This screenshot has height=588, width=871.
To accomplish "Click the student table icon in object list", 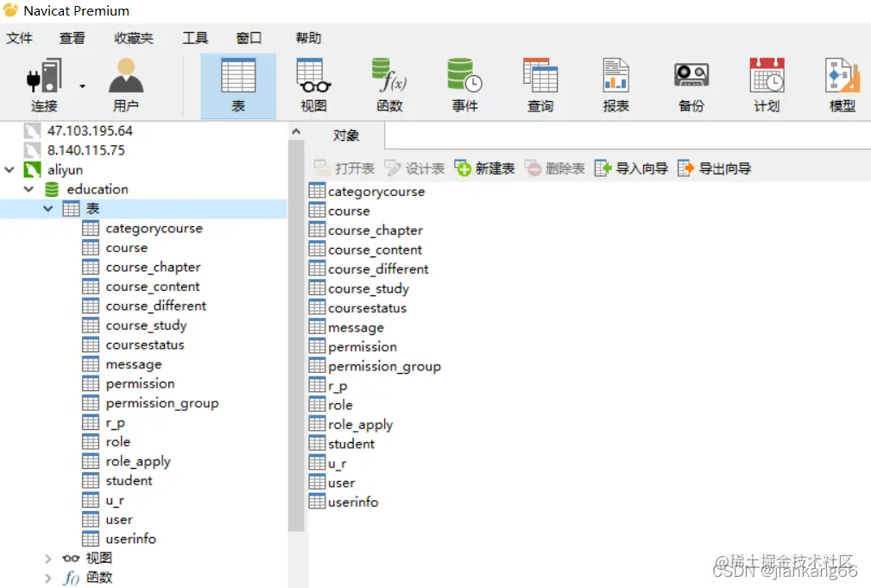I will 317,443.
